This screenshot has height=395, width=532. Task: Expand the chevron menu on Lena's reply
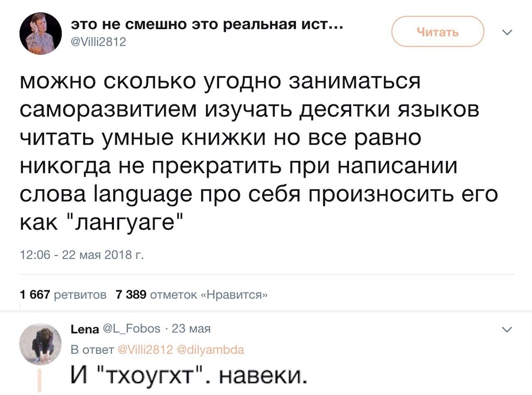point(507,330)
